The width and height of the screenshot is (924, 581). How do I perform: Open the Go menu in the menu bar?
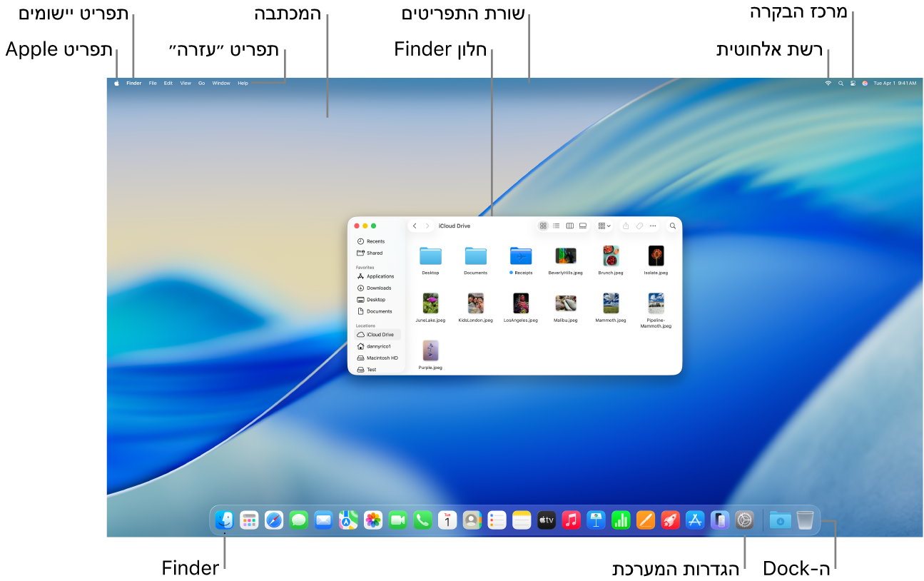[202, 83]
